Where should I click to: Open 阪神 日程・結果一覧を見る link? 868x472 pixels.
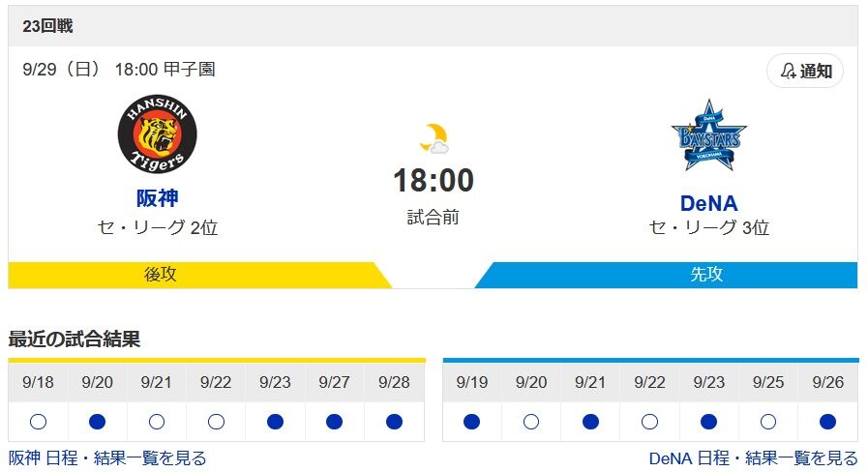[107, 457]
